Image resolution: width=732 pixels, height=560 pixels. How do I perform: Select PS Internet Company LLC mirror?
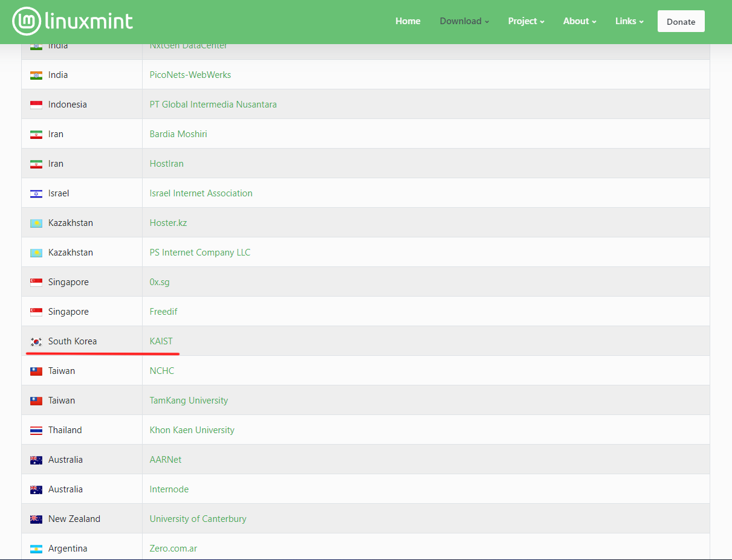[200, 253]
